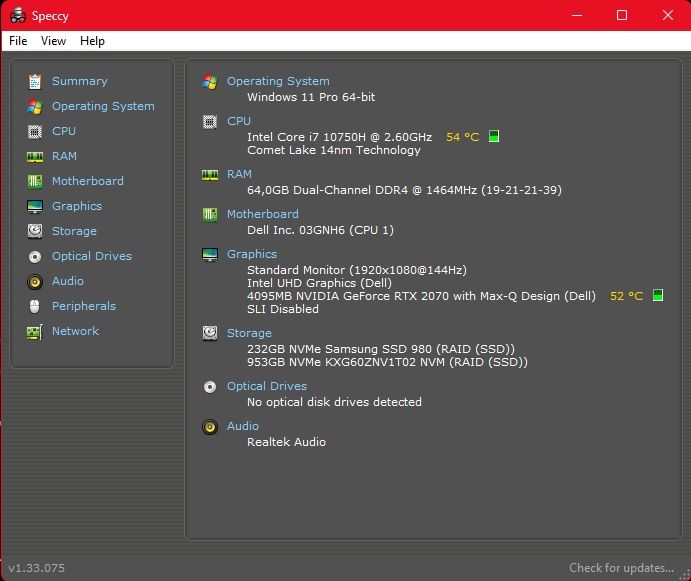This screenshot has width=691, height=581.
Task: Select Storage in the sidebar
Action: 74,231
